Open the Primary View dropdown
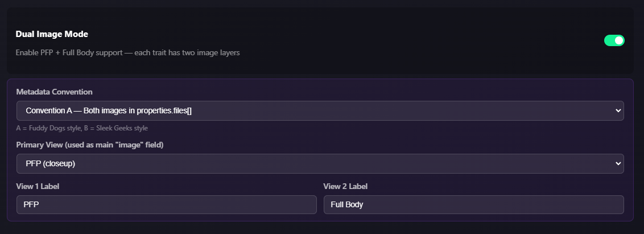644x234 pixels. pos(320,163)
